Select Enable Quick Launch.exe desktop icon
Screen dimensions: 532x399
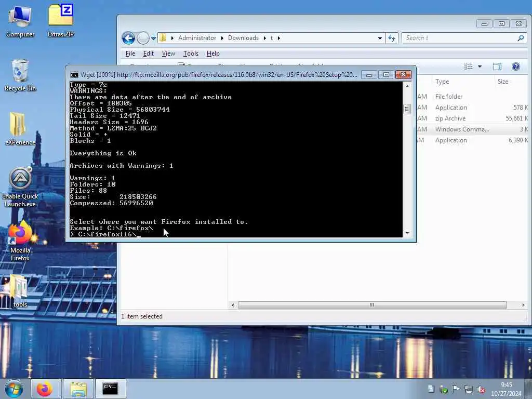(x=20, y=187)
